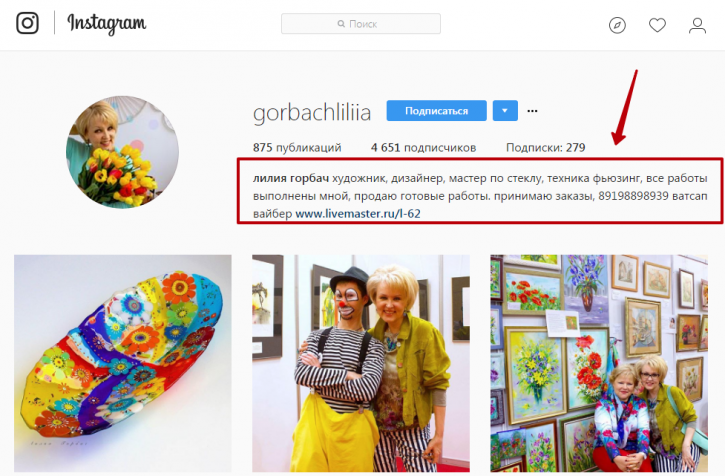Open the post with the clown
The image size is (725, 476).
click(x=361, y=363)
